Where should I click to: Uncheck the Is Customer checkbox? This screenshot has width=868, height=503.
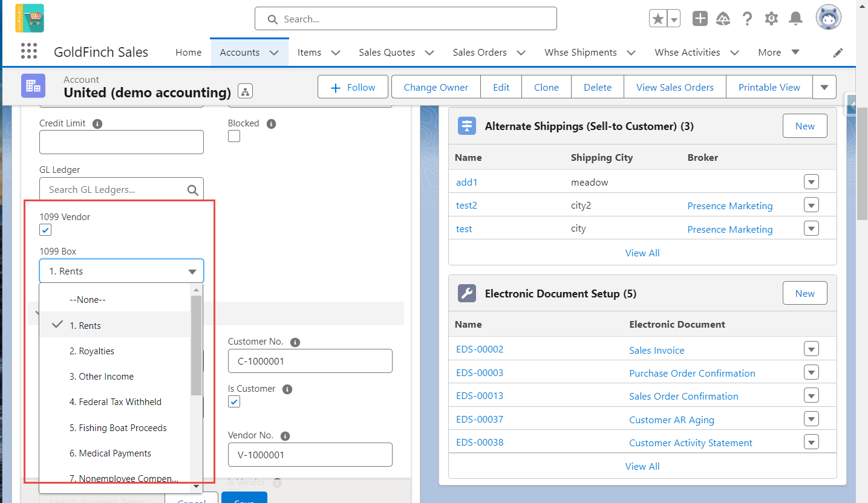(234, 401)
